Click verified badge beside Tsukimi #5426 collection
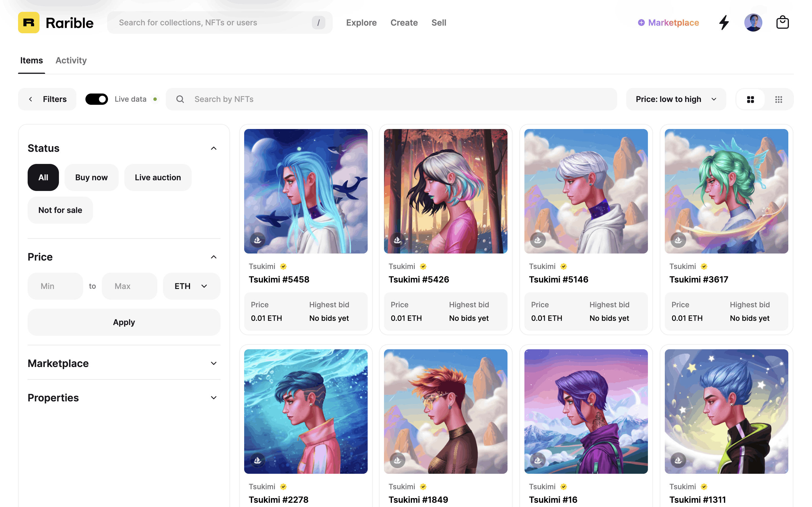812x507 pixels. pos(423,266)
